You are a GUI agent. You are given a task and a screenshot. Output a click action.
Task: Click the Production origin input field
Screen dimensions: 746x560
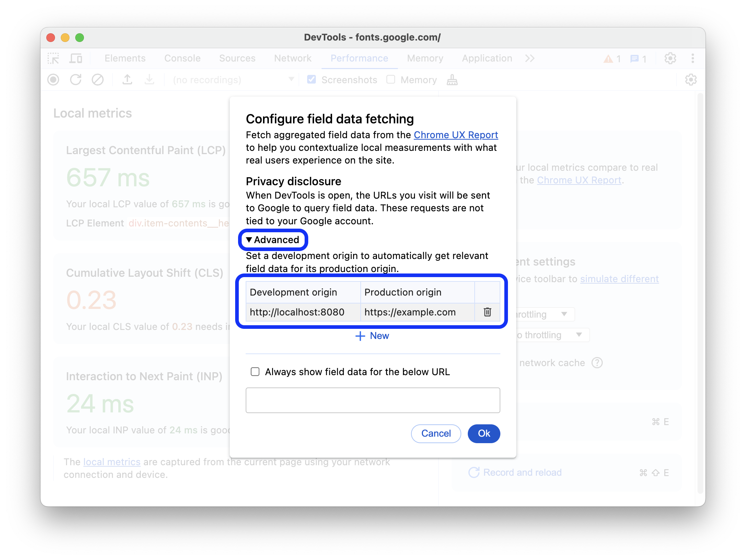(x=416, y=312)
